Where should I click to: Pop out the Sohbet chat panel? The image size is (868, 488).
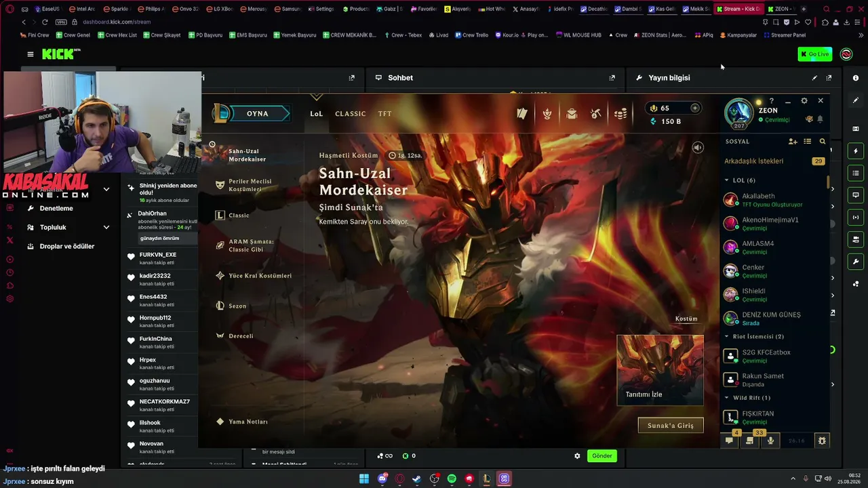pyautogui.click(x=612, y=78)
